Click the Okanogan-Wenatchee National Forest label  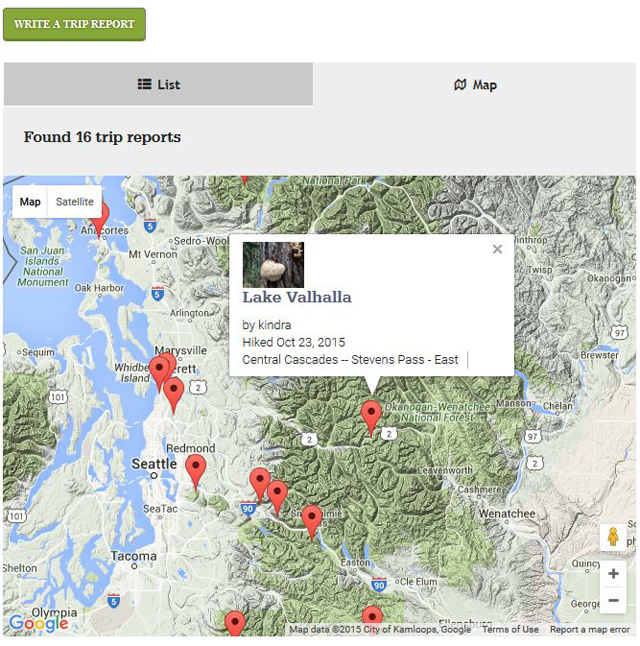437,412
